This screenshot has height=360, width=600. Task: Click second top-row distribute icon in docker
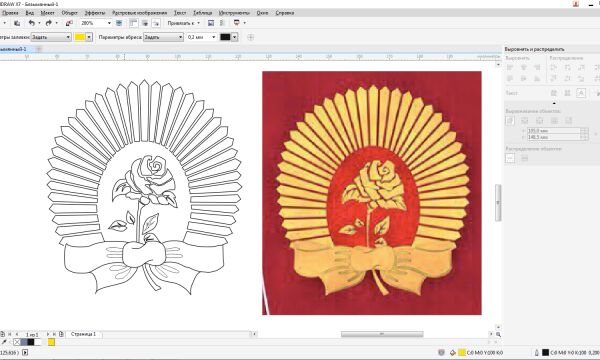pos(568,68)
